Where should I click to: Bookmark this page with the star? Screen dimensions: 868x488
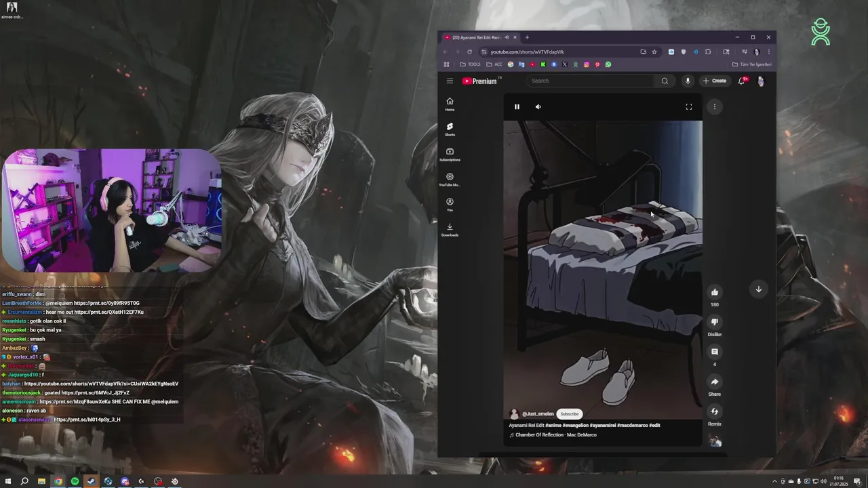(654, 52)
